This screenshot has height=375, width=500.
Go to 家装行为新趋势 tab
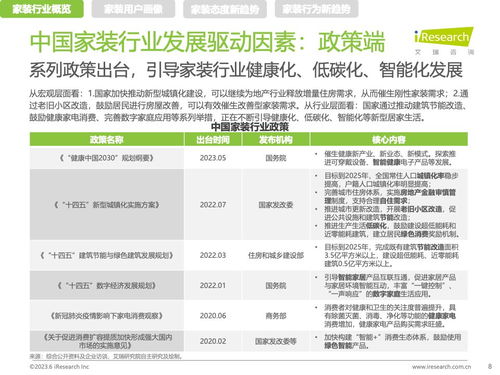tap(316, 9)
